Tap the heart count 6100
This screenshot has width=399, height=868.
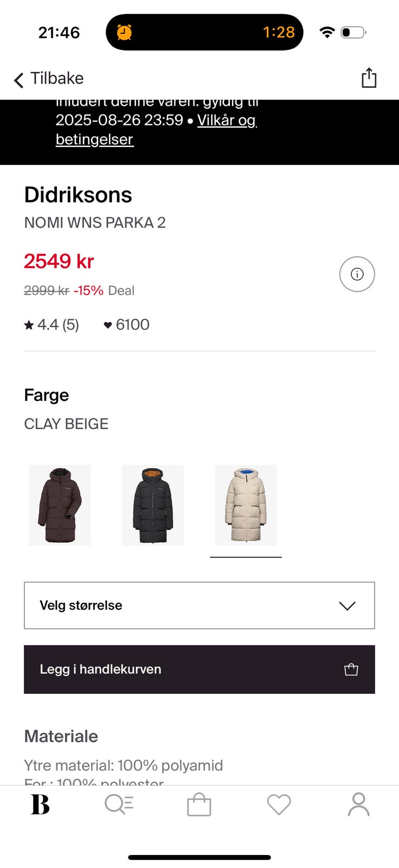click(126, 324)
